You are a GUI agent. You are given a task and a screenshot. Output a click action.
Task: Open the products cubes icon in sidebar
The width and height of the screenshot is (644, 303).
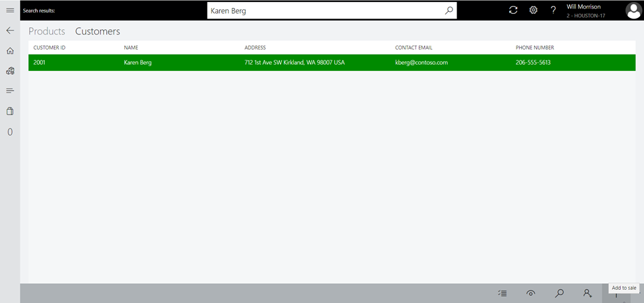[x=10, y=71]
